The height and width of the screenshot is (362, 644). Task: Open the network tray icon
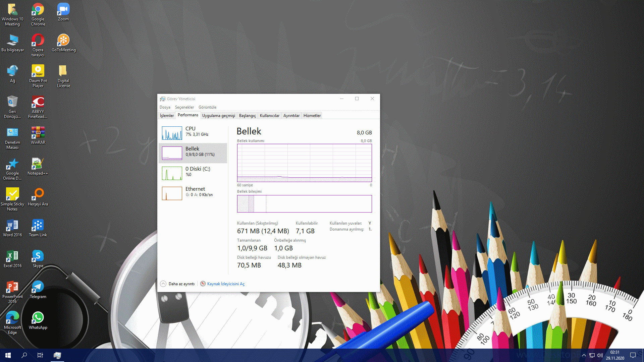[592, 355]
